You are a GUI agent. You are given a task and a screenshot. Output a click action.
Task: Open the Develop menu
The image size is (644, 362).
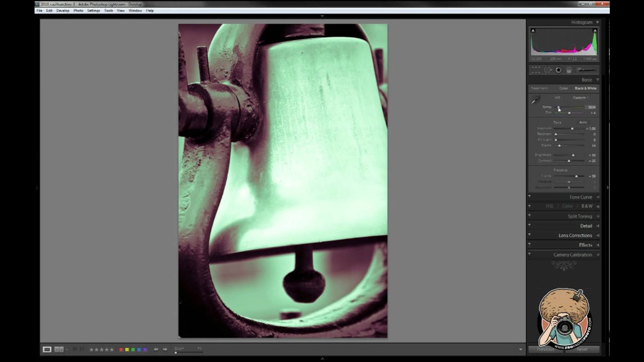pos(63,11)
